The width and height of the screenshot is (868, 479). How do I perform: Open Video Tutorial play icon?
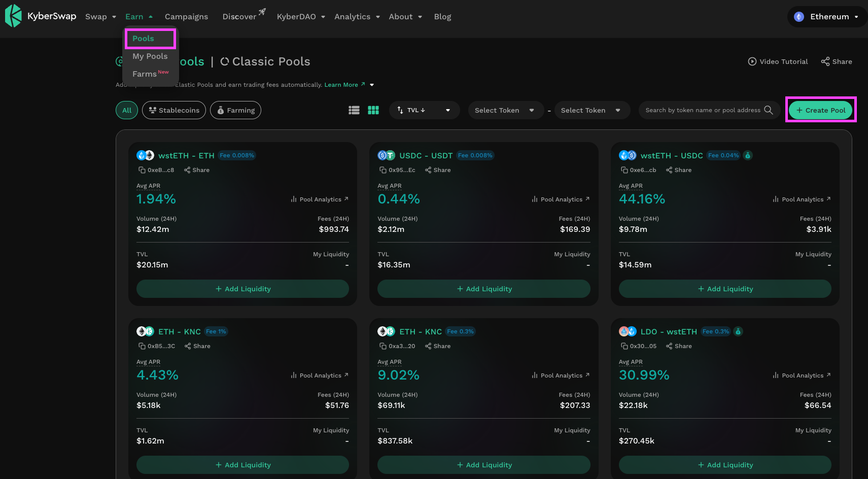[x=752, y=61]
